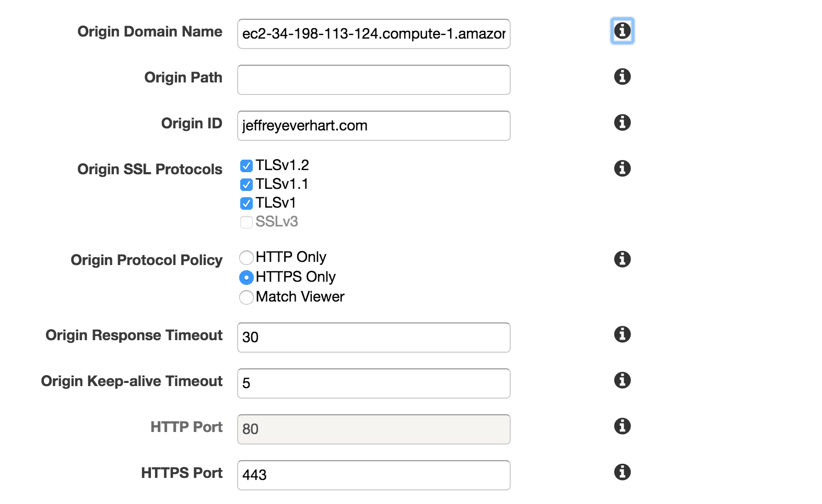The height and width of the screenshot is (504, 822).
Task: Edit the Origin ID text field
Action: pyautogui.click(x=374, y=126)
